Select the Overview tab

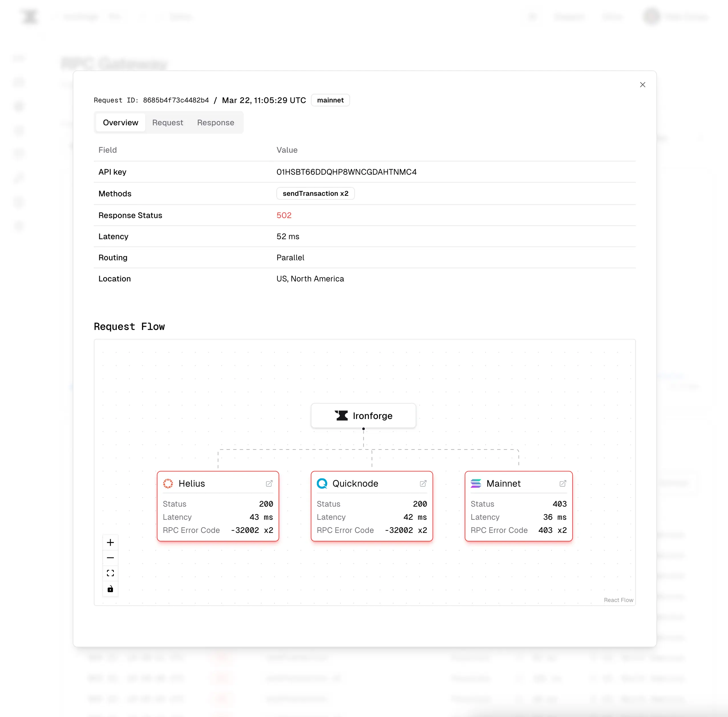pyautogui.click(x=120, y=122)
